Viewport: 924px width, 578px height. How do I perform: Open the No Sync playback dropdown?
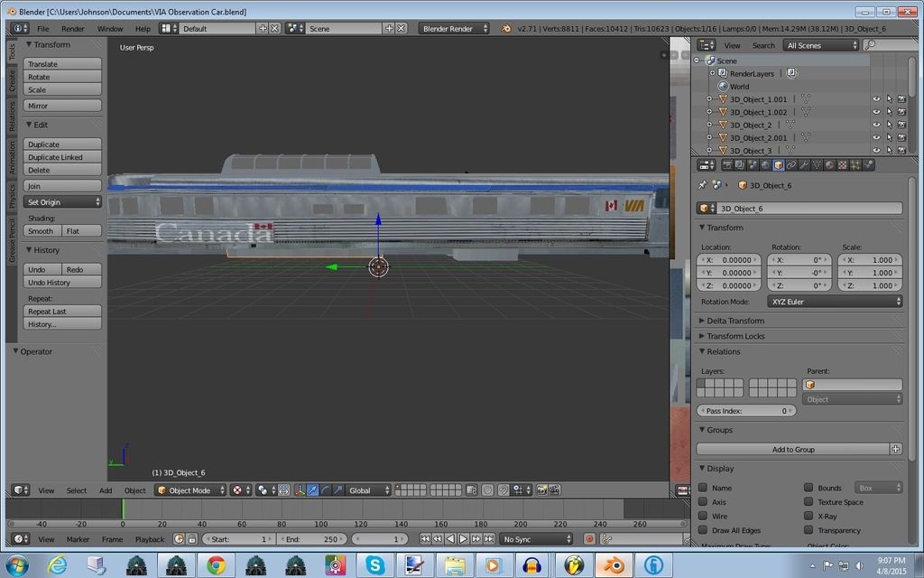(536, 539)
